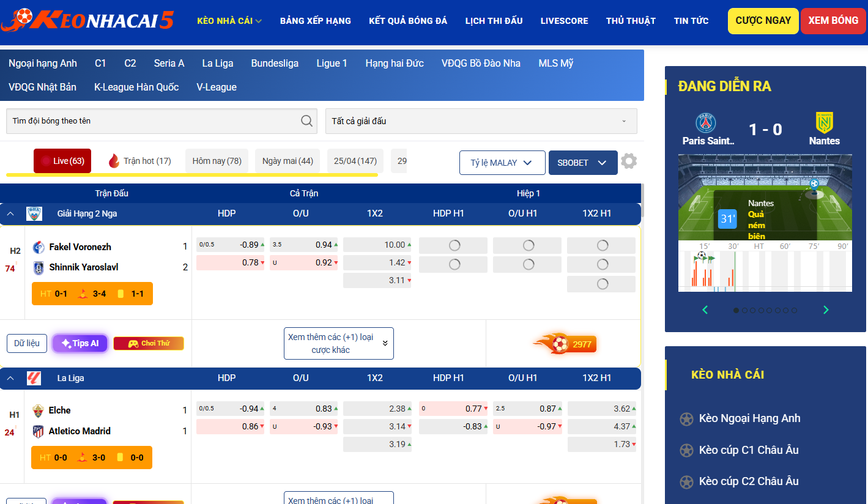Click the Elche team crest

pyautogui.click(x=39, y=410)
